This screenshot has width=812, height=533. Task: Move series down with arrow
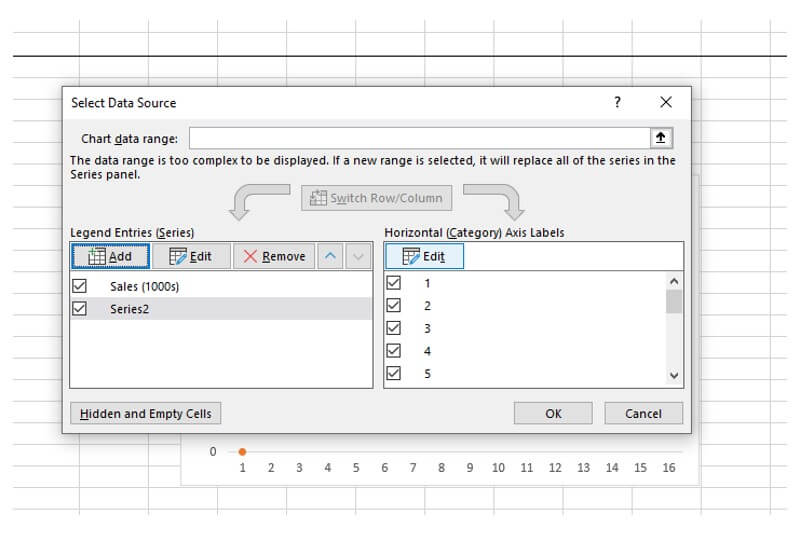359,256
